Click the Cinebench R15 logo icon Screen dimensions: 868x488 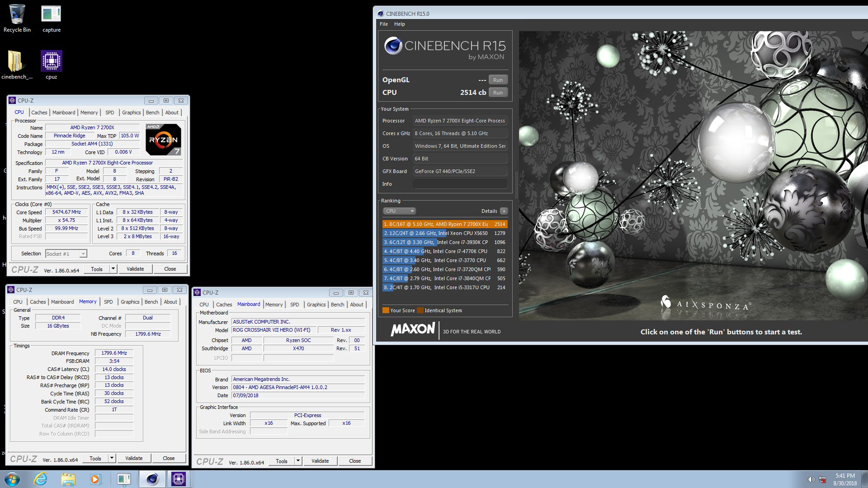393,46
